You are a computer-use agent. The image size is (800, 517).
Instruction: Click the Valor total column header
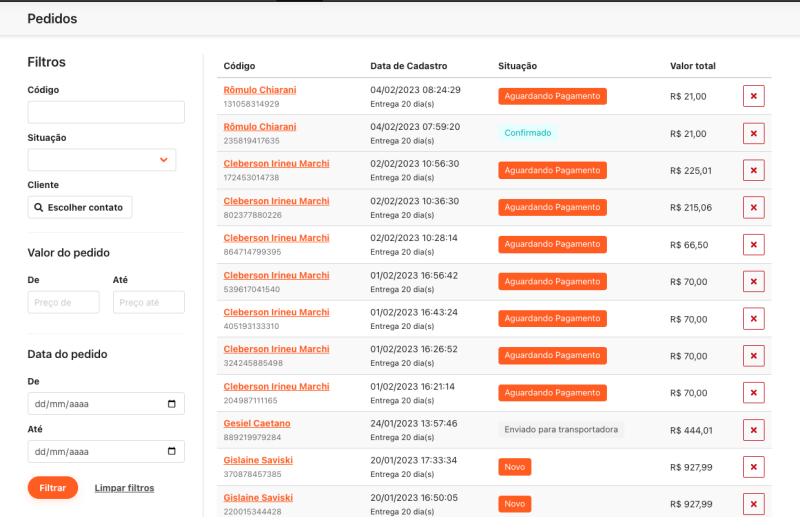tap(692, 66)
